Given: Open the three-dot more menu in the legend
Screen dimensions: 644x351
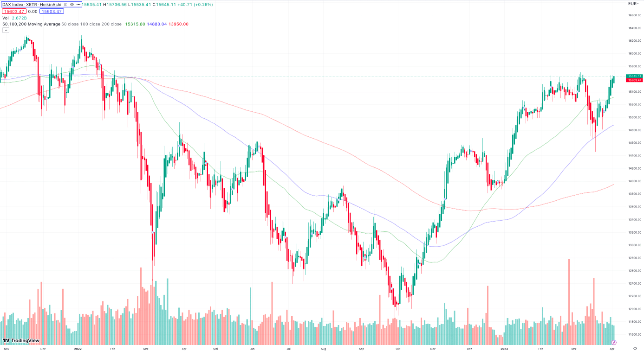Looking at the screenshot, I should click(x=78, y=5).
